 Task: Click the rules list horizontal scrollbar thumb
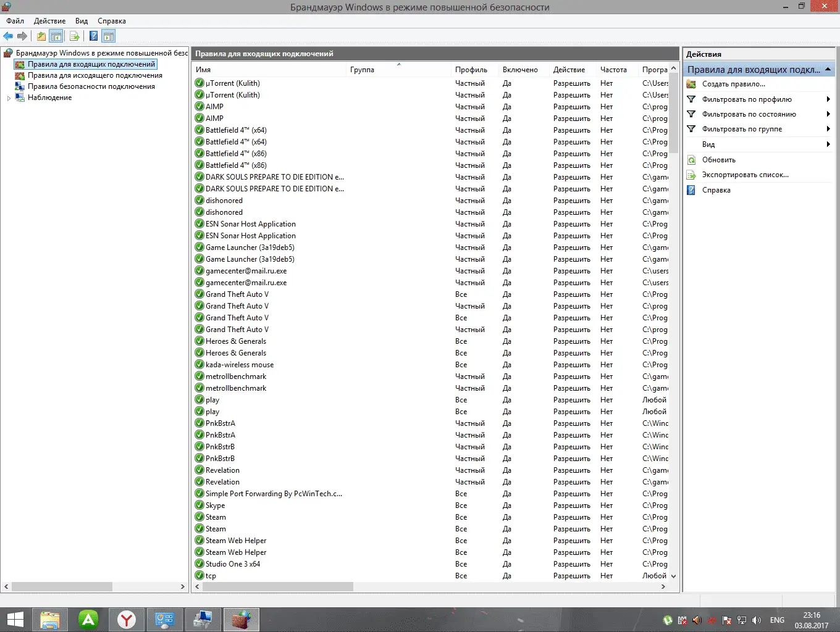pos(278,586)
